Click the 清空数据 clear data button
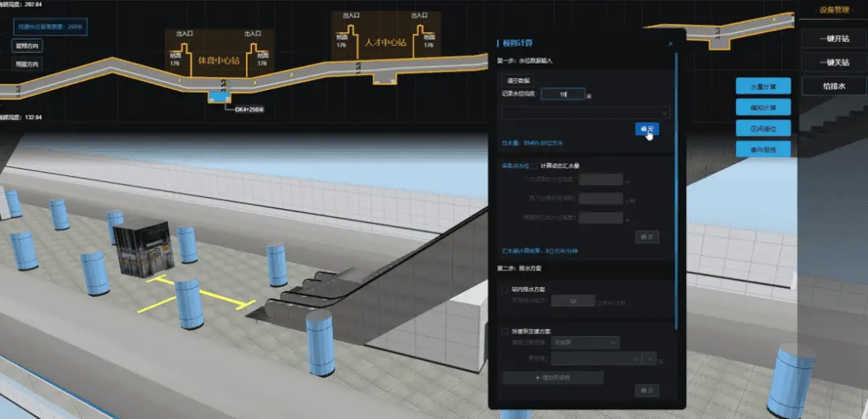The height and width of the screenshot is (419, 868). coord(517,80)
